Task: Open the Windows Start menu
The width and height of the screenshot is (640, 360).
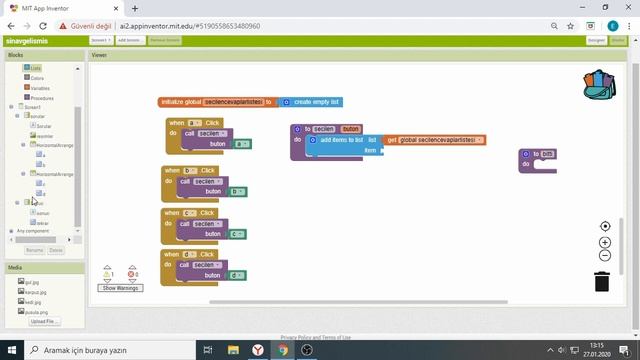Action: (12, 350)
